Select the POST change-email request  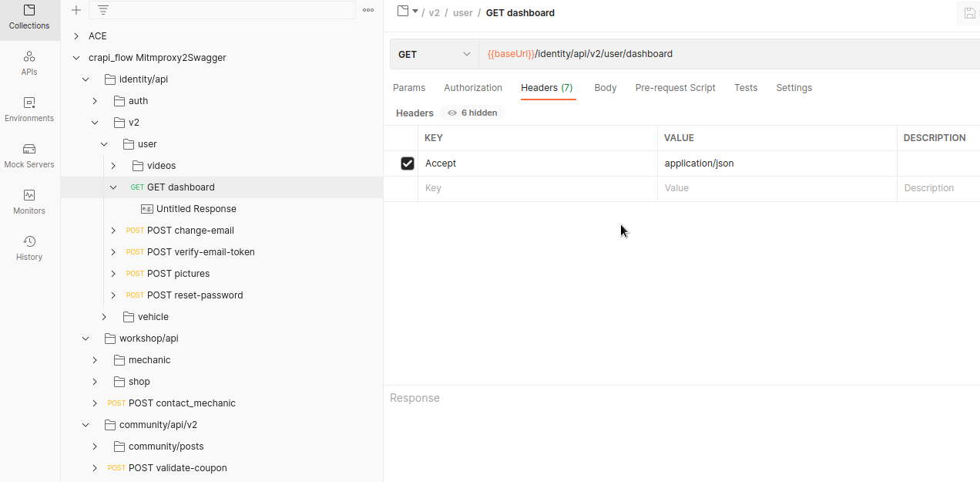coord(190,231)
